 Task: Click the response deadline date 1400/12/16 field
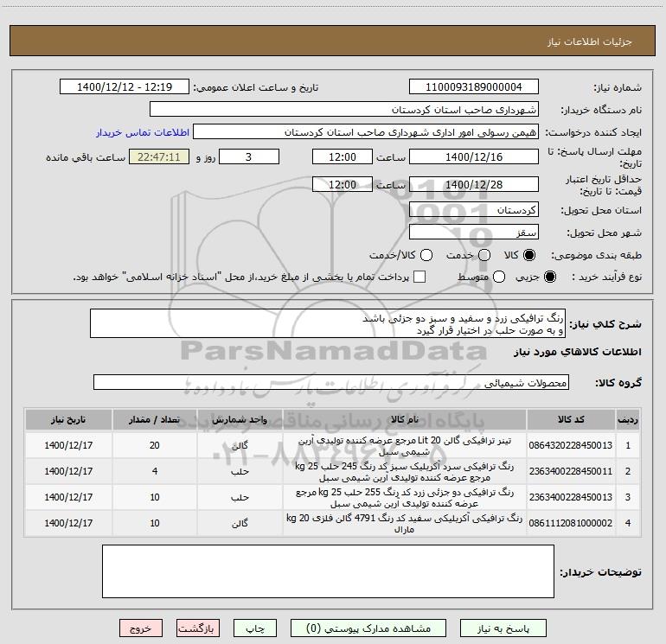tap(474, 156)
